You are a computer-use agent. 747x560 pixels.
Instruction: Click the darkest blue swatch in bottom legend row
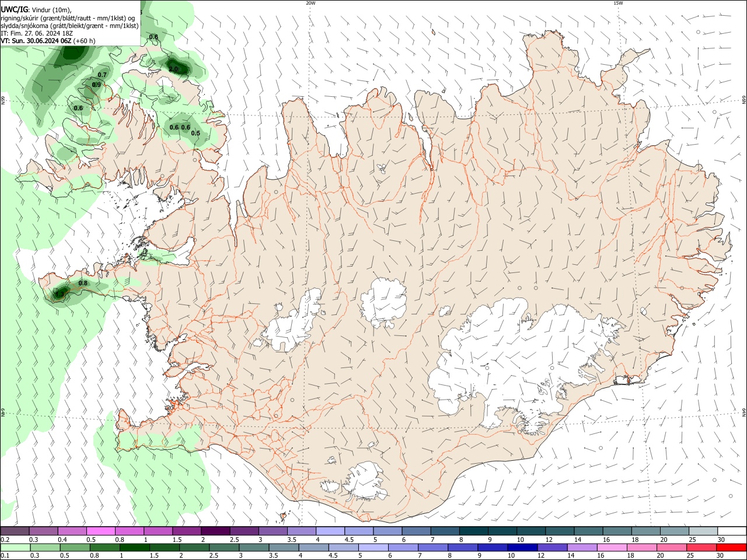point(522,548)
